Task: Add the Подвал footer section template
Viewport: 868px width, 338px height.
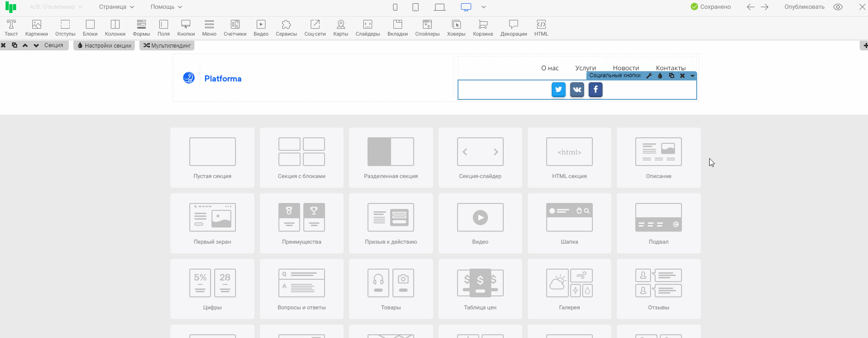Action: [659, 223]
